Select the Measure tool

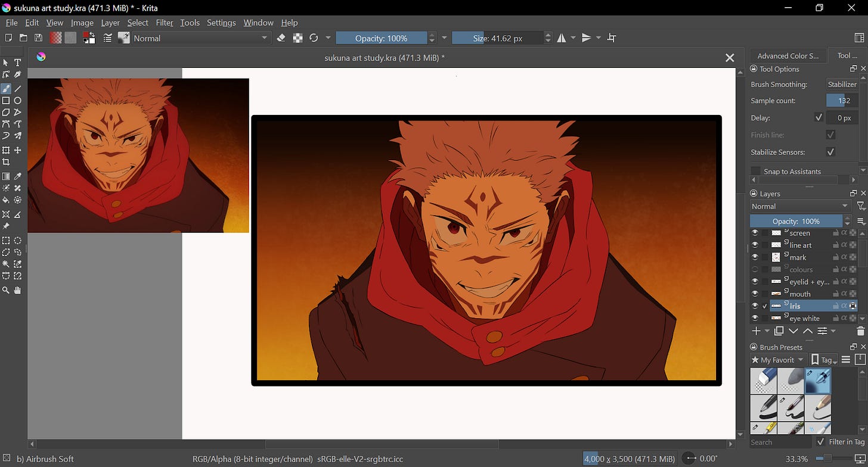coord(18,214)
